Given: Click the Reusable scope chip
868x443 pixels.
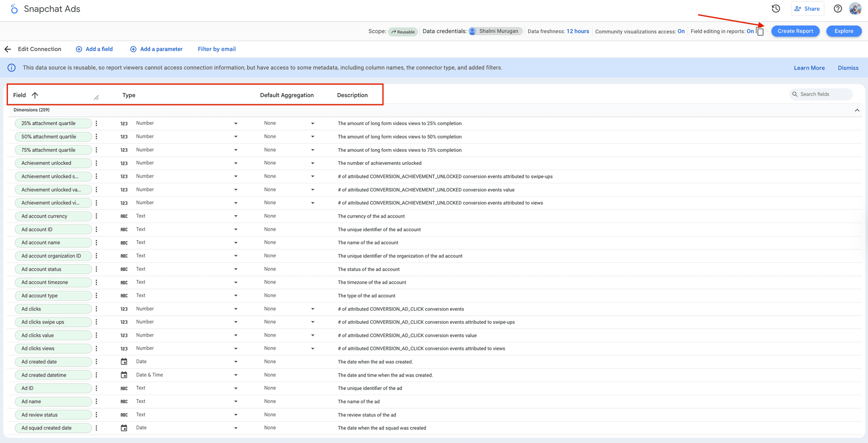Looking at the screenshot, I should pyautogui.click(x=403, y=31).
